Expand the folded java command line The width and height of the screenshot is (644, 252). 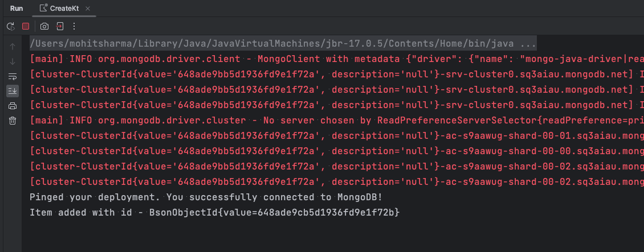(528, 44)
